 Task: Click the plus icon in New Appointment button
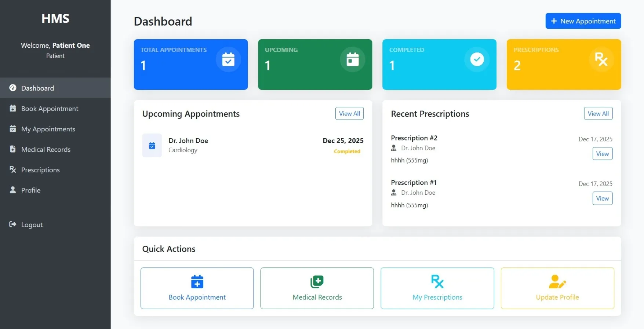554,21
